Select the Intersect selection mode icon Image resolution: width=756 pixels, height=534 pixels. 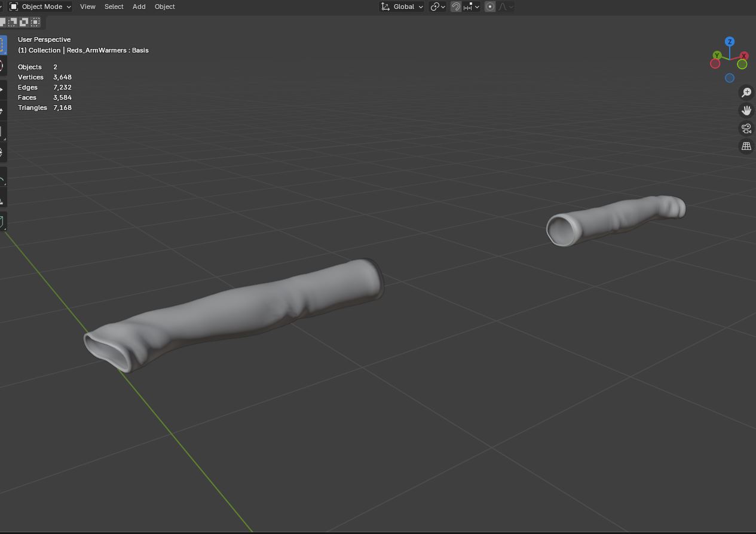35,22
